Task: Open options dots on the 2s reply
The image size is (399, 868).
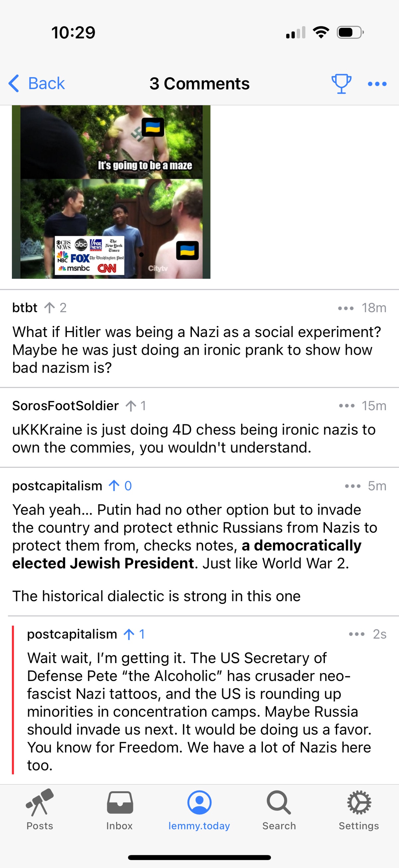Action: 356,634
